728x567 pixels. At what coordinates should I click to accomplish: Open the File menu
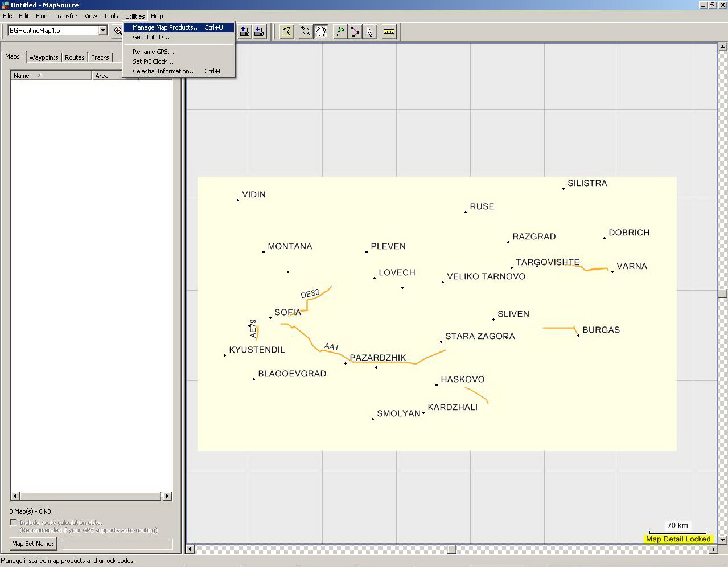(7, 16)
